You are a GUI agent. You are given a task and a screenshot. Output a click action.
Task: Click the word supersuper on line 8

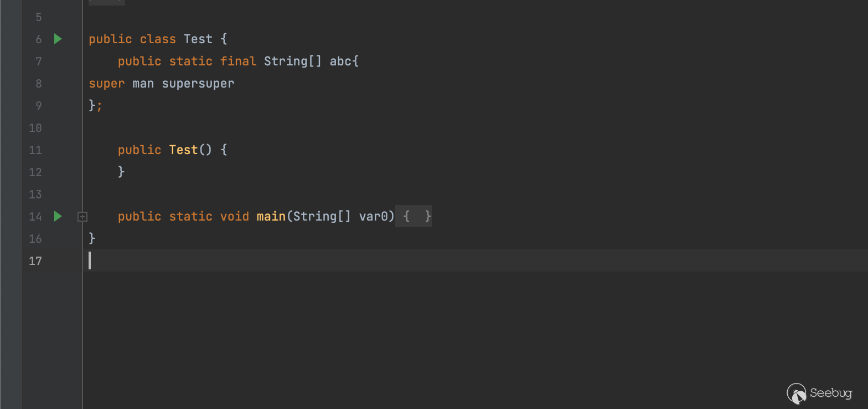click(x=198, y=84)
